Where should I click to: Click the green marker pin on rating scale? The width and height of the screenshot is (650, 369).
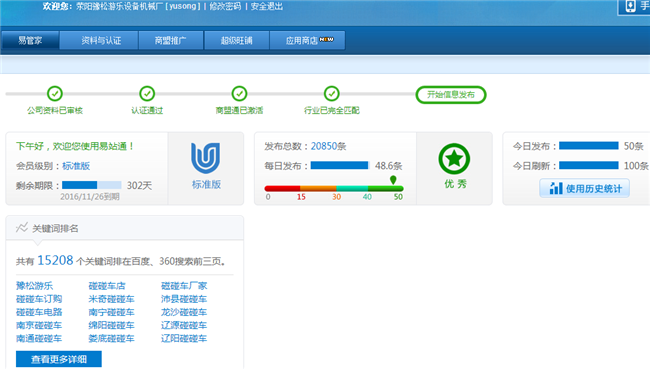(x=393, y=180)
